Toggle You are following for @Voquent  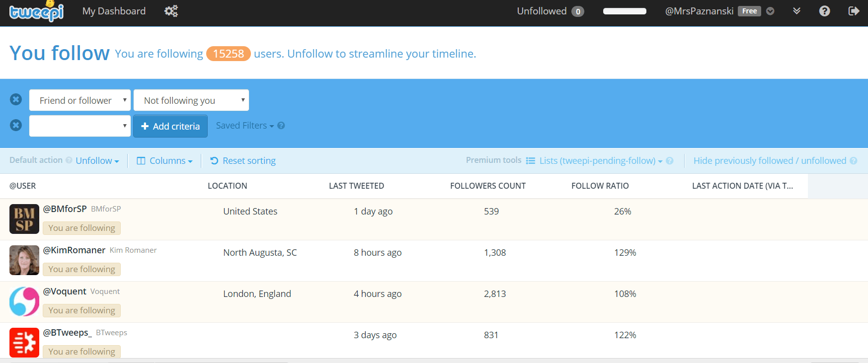pos(81,310)
